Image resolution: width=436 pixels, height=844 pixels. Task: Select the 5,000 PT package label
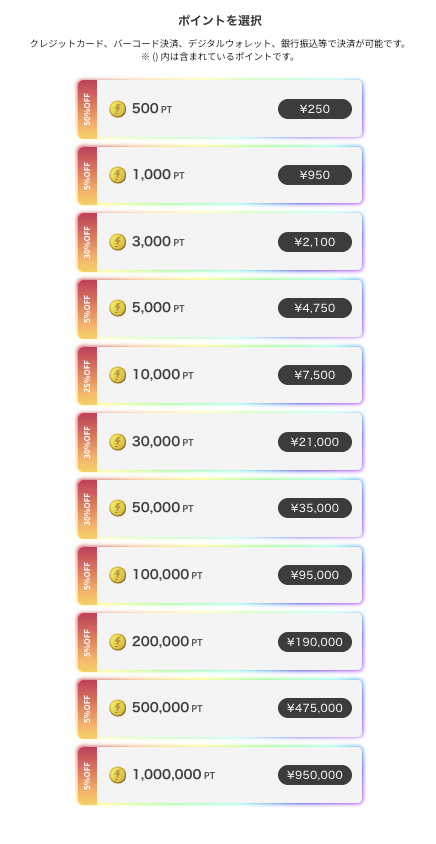click(158, 308)
